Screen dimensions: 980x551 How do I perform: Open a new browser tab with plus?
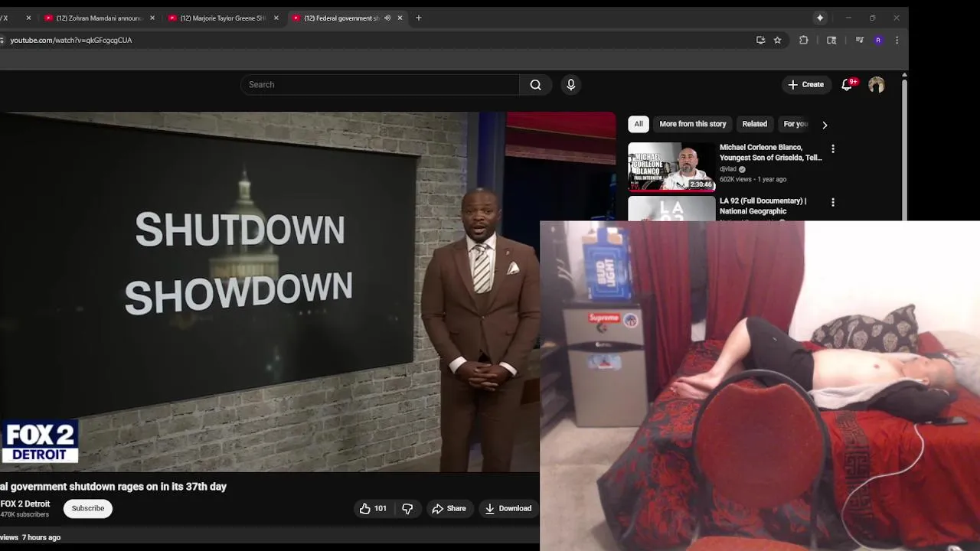coord(418,18)
